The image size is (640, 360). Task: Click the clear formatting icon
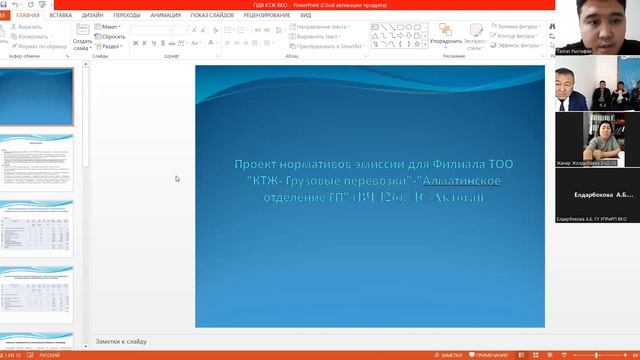point(215,30)
